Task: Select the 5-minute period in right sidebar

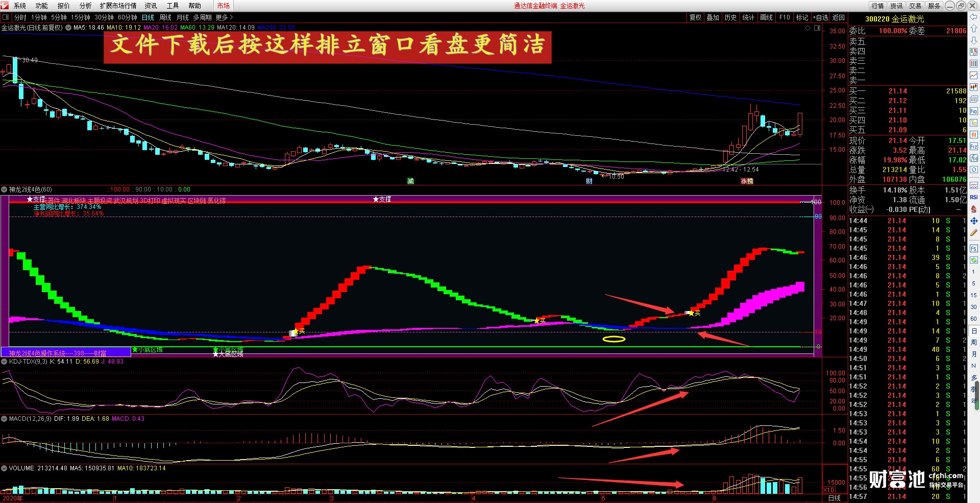Action: 973,283
